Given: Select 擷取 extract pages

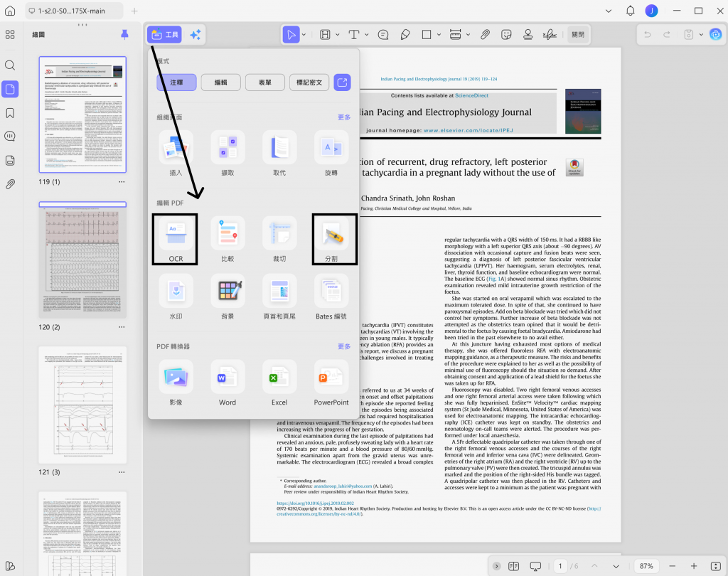Looking at the screenshot, I should click(227, 154).
